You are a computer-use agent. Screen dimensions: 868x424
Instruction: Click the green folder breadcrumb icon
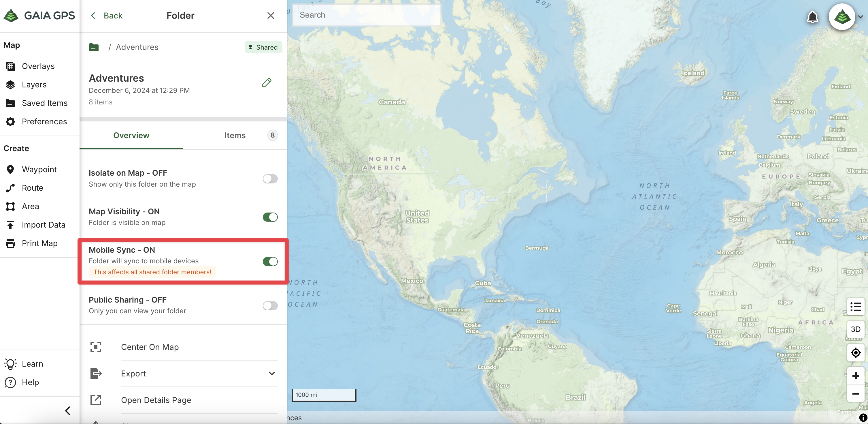(x=94, y=47)
